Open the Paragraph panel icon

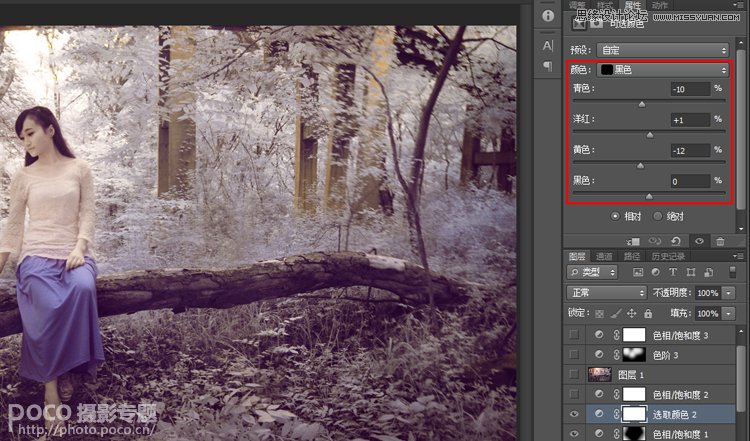547,65
